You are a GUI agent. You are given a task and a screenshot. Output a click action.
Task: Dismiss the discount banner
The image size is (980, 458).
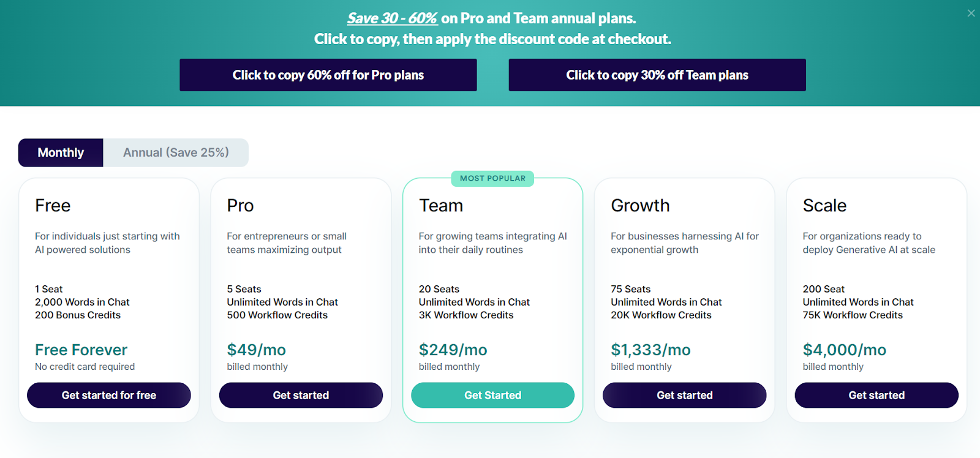coord(970,13)
